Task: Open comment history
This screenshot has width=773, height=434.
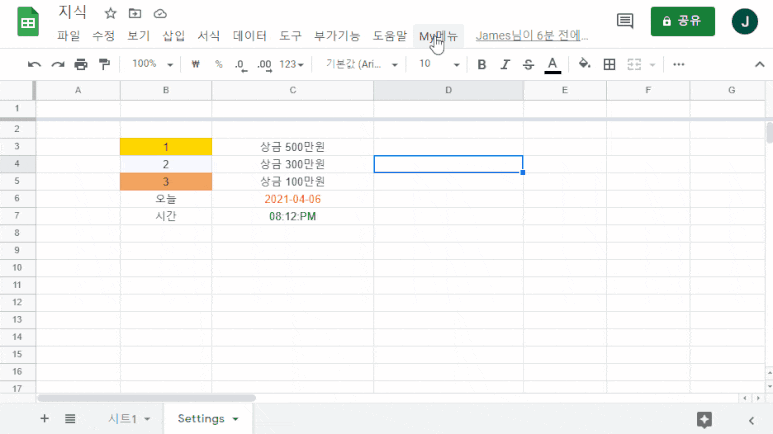Action: tap(625, 21)
